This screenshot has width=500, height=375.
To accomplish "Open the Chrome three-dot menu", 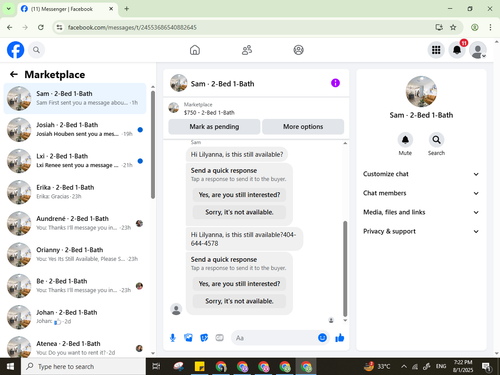I will coord(490,27).
